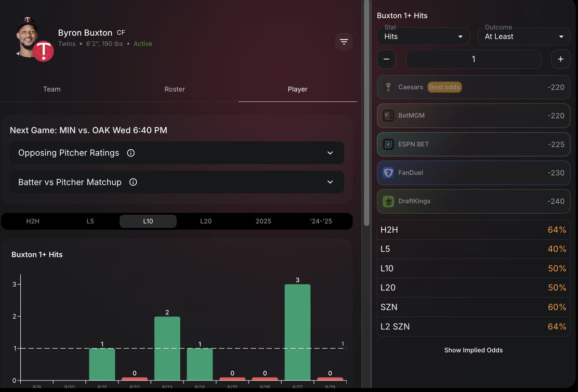Show info for Batter vs Pitcher Matchup
The width and height of the screenshot is (578, 392).
[x=133, y=182]
